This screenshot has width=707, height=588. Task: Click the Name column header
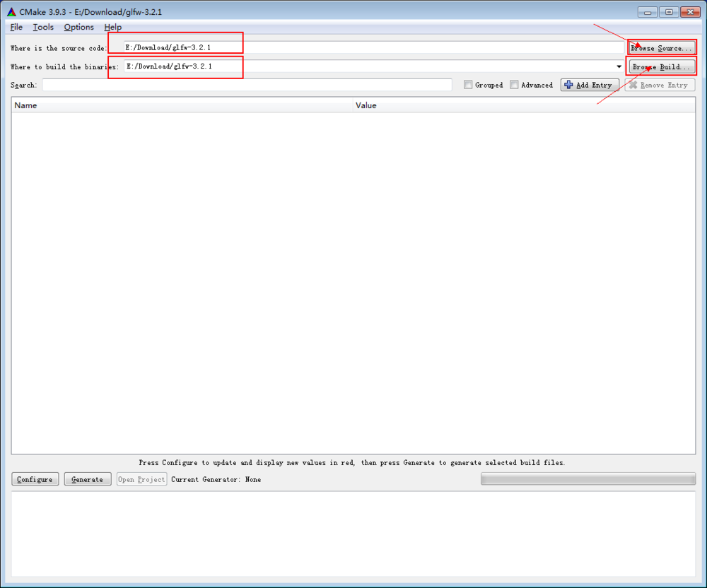[26, 105]
